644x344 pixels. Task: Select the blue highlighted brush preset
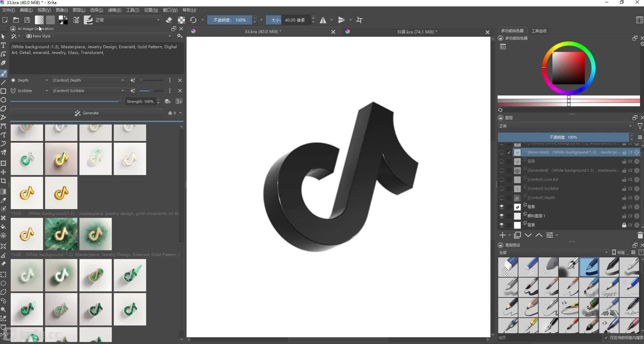[x=589, y=267]
